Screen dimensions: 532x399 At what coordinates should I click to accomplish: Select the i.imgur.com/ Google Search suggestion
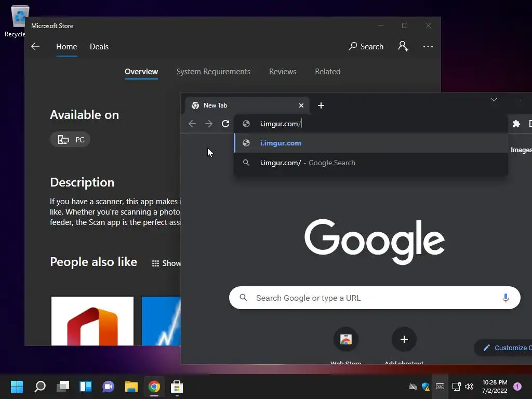coord(371,163)
